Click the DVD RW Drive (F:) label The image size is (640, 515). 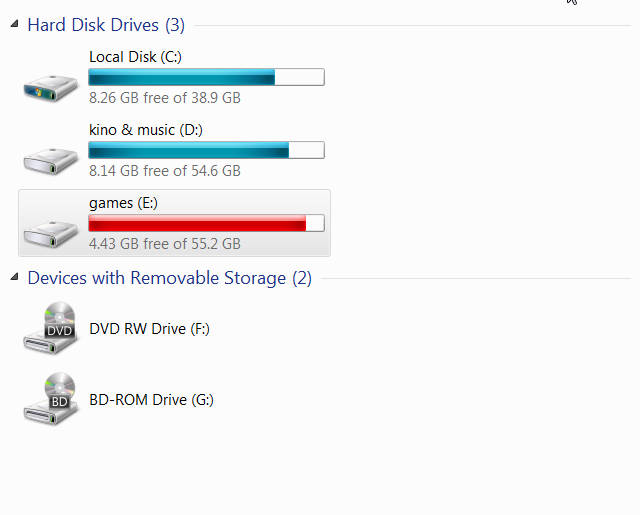click(x=149, y=328)
